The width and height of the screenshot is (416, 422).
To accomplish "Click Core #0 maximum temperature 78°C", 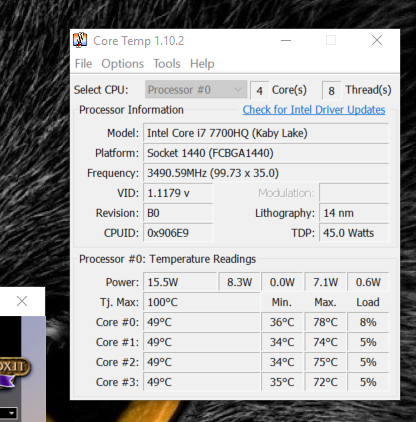I will [325, 322].
